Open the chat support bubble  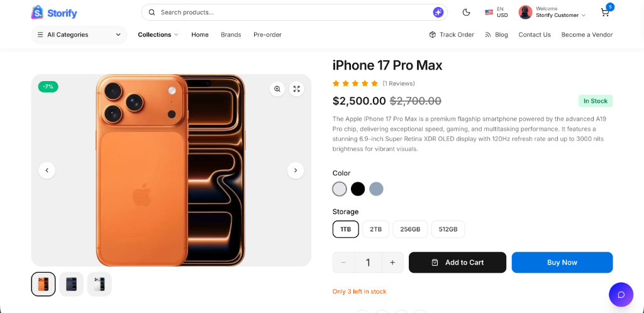click(621, 295)
